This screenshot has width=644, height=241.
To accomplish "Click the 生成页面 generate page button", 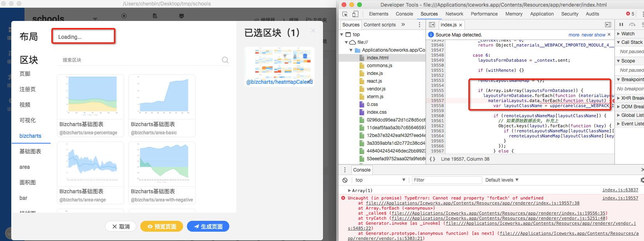I will point(208,226).
